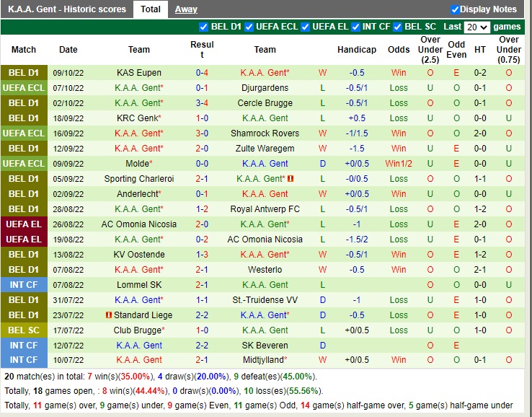Turn off Display Notes checkbox
Image resolution: width=532 pixels, height=417 pixels.
tap(455, 9)
